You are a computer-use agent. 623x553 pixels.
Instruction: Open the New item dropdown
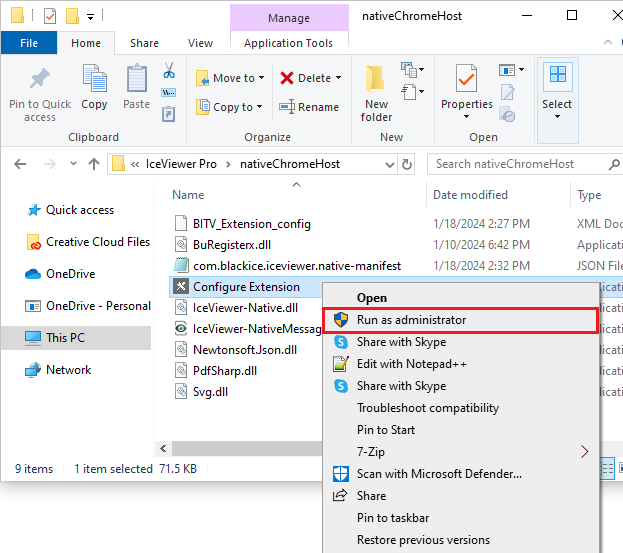413,70
